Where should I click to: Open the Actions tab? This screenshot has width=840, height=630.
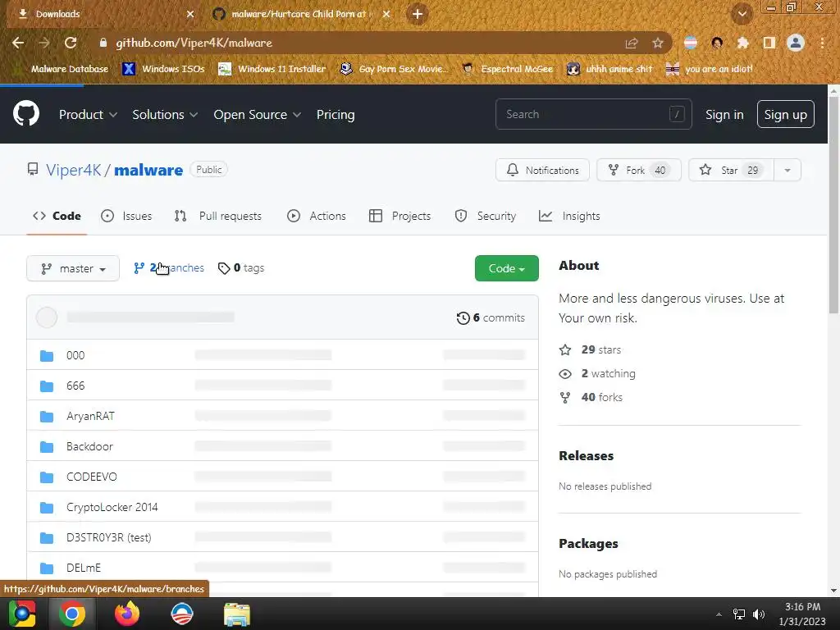coord(317,216)
